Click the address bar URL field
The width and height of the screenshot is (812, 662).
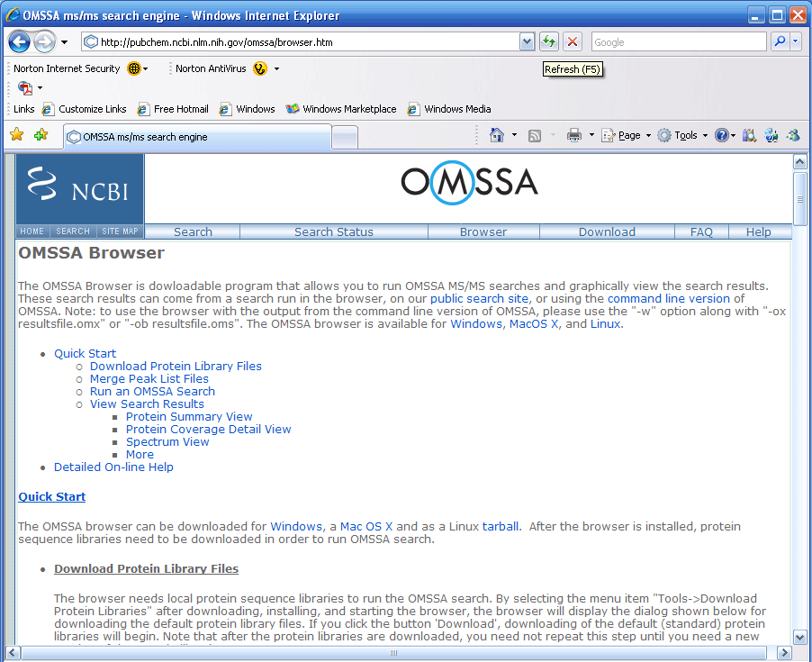click(301, 42)
